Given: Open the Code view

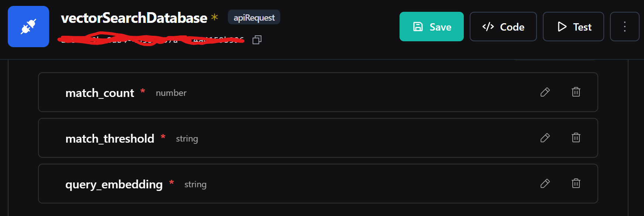Looking at the screenshot, I should [503, 27].
